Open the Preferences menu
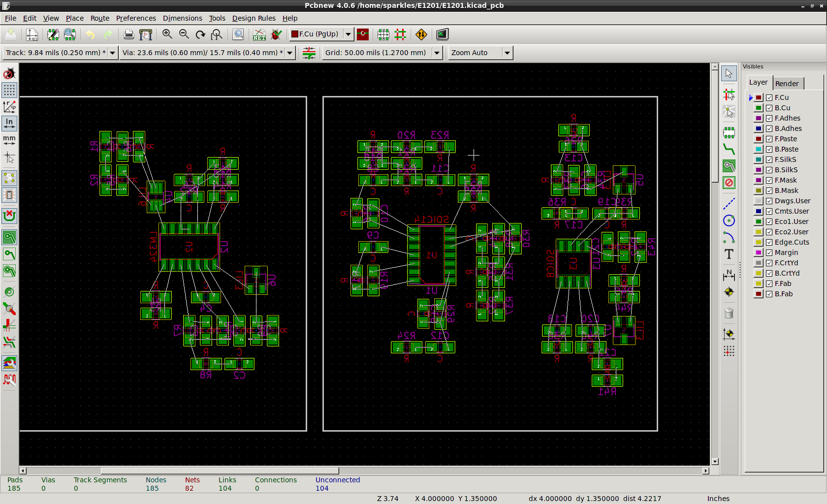 [136, 18]
